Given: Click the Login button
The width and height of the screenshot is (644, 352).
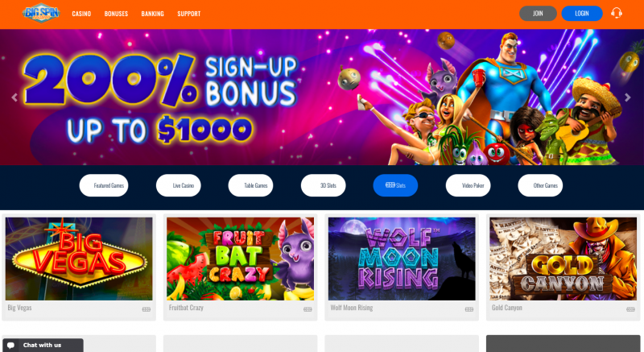Looking at the screenshot, I should (582, 14).
